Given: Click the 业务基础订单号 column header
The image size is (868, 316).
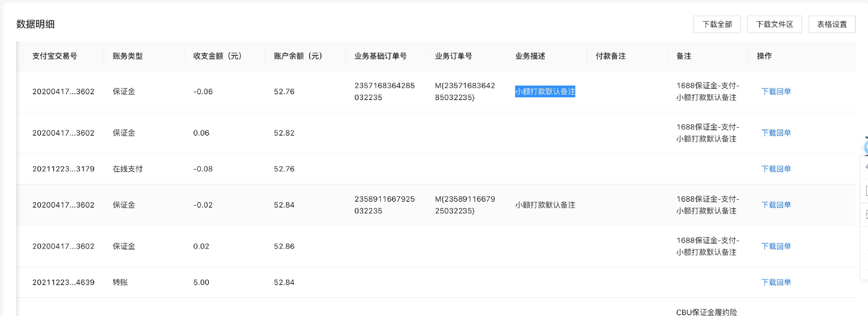Looking at the screenshot, I should pos(380,56).
